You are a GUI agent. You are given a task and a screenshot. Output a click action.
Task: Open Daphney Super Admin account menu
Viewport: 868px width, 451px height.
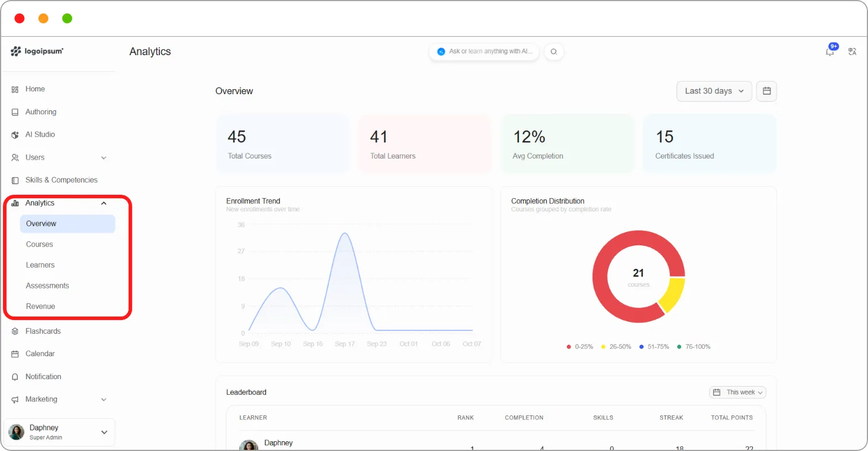click(59, 433)
